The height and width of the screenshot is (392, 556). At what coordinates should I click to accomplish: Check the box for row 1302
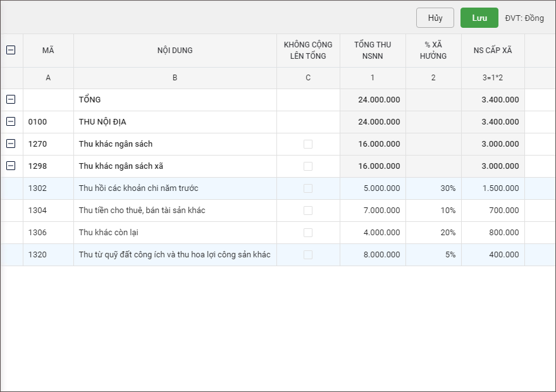click(x=308, y=188)
